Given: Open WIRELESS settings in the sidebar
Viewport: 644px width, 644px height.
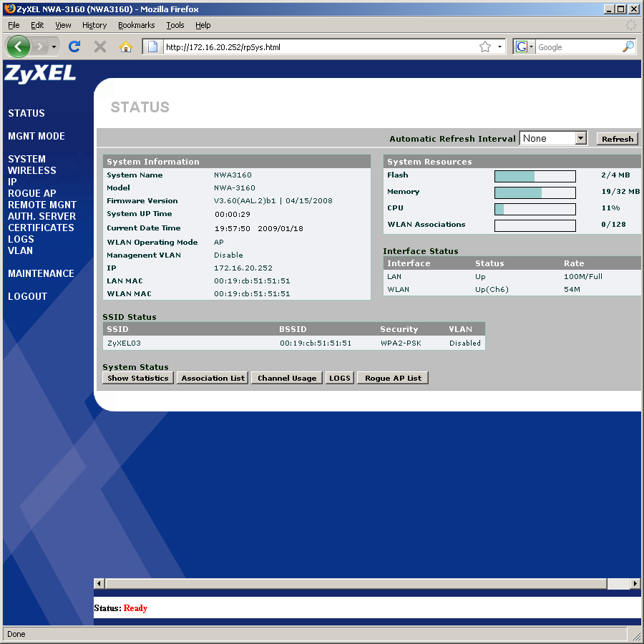Looking at the screenshot, I should coord(32,170).
